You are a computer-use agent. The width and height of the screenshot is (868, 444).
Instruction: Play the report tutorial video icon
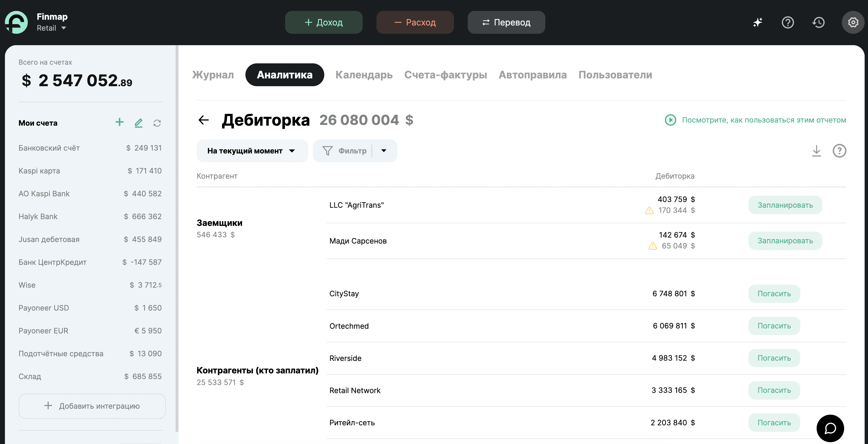click(x=670, y=120)
